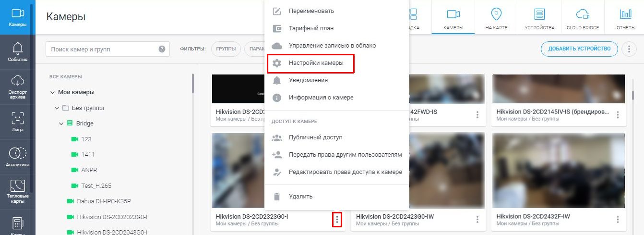Open the Analytics sidebar section

(x=17, y=157)
